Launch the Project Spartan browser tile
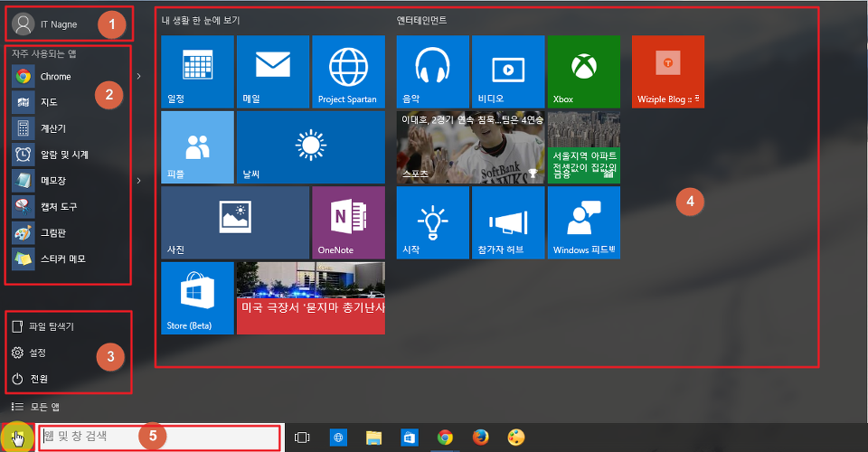Screen dimensions: 868x452 (x=348, y=72)
